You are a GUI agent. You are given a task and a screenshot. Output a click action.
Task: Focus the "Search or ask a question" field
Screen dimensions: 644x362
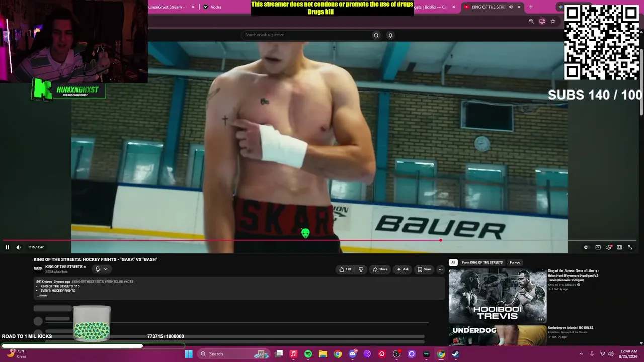(306, 35)
